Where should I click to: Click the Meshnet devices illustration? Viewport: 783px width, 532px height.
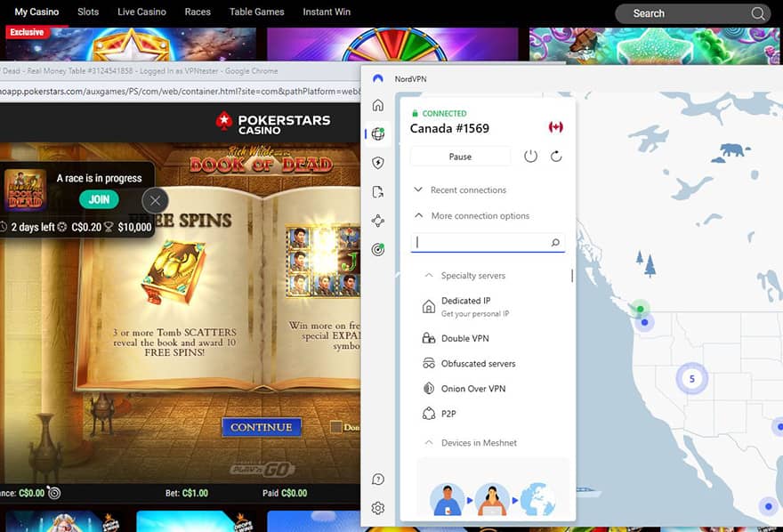point(492,497)
